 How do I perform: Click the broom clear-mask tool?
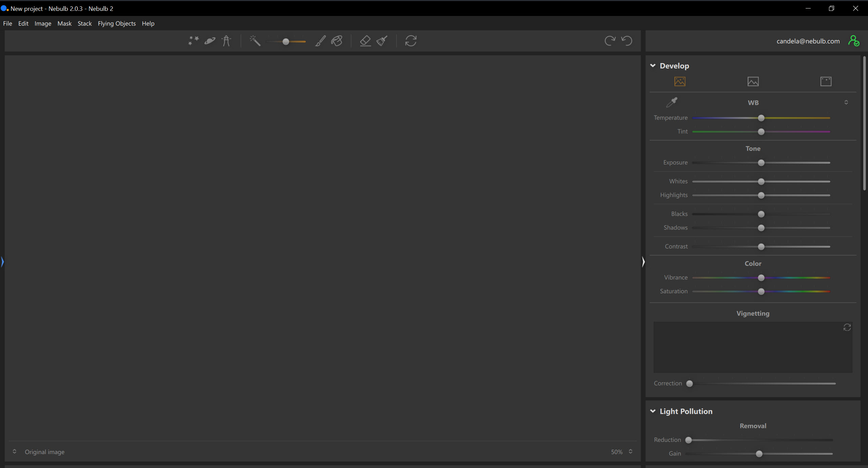382,41
